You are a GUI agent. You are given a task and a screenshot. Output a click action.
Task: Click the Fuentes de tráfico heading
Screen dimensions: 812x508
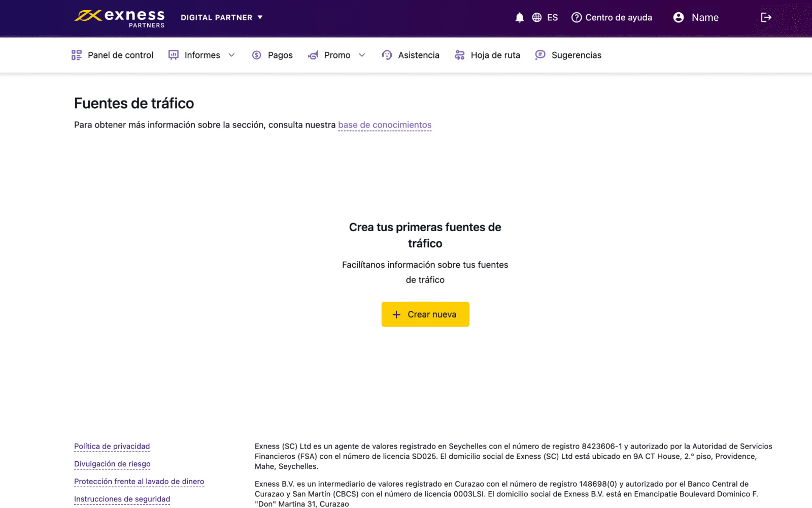pos(134,103)
